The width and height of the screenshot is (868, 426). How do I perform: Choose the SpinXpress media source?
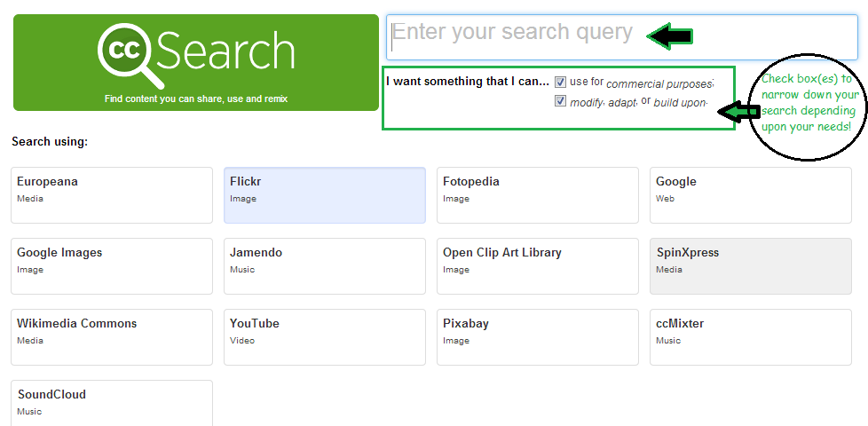[x=751, y=266]
